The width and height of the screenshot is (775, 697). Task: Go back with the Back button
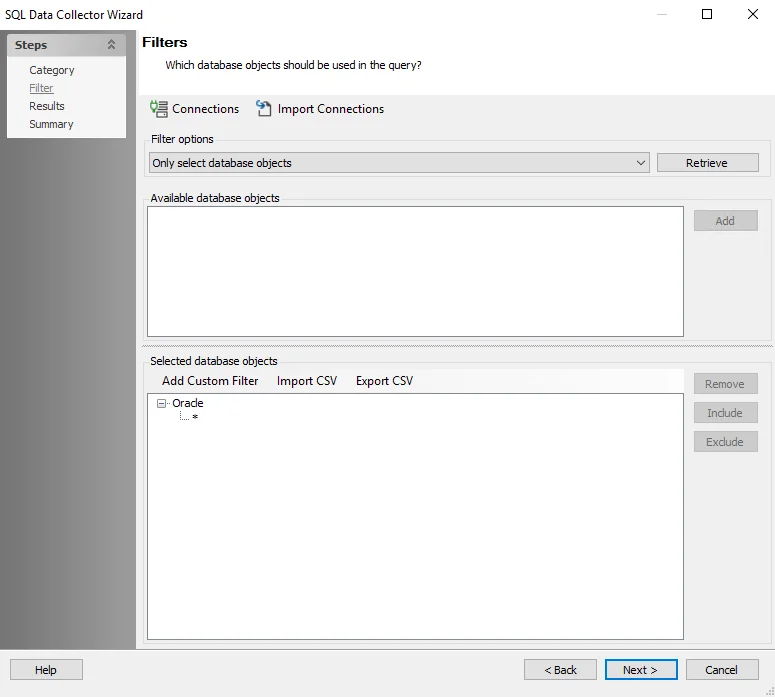(x=560, y=670)
